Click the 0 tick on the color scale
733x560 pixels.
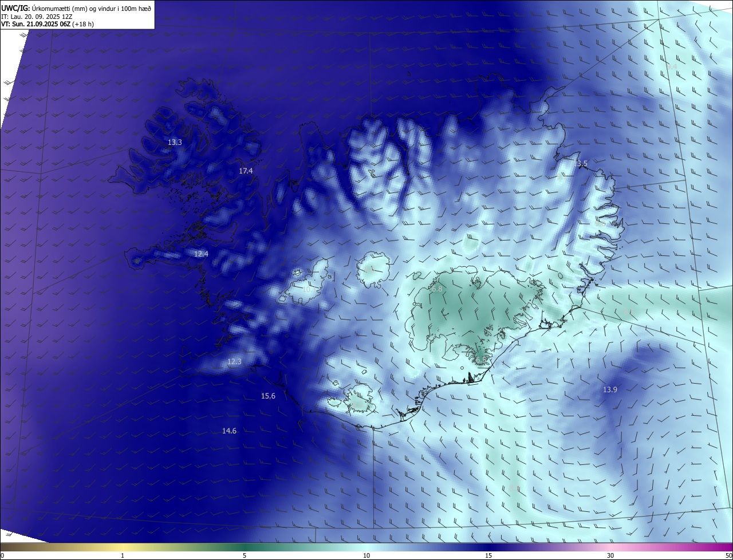click(x=2, y=555)
